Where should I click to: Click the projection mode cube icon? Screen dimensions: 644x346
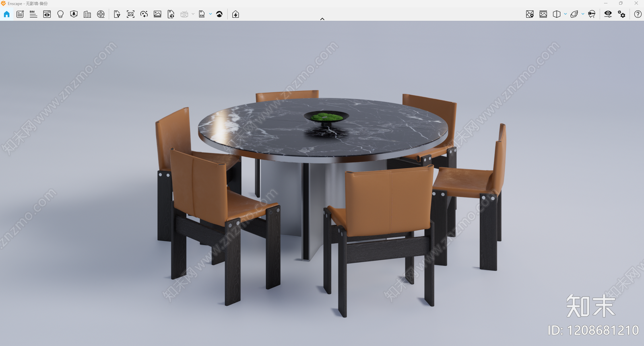click(557, 14)
